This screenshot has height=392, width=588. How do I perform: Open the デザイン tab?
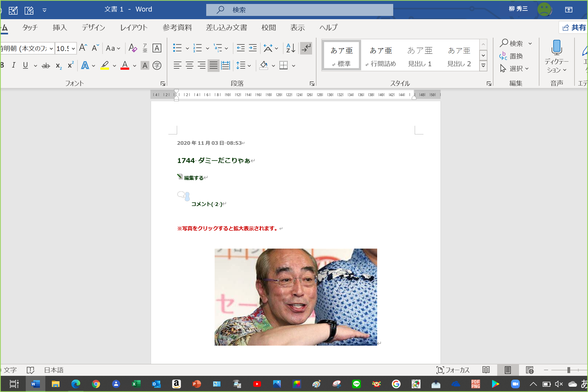(93, 28)
